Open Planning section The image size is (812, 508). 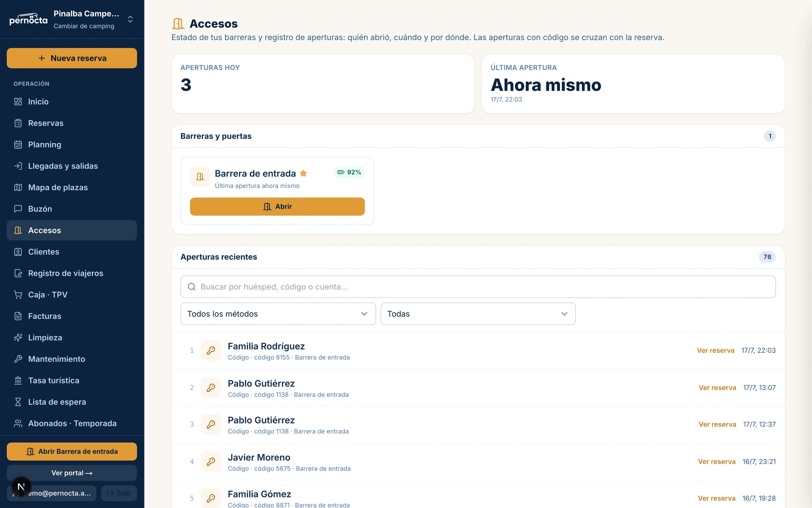(72, 145)
